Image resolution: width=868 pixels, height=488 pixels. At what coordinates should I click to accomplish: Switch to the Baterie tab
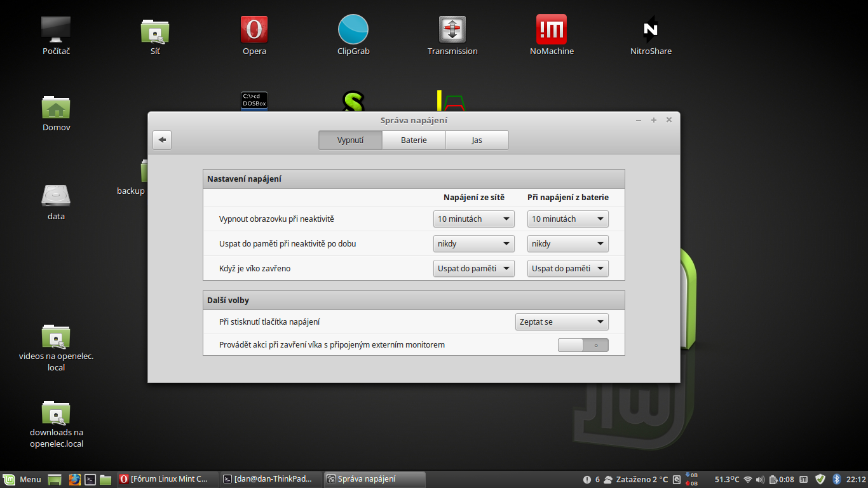[x=414, y=140]
